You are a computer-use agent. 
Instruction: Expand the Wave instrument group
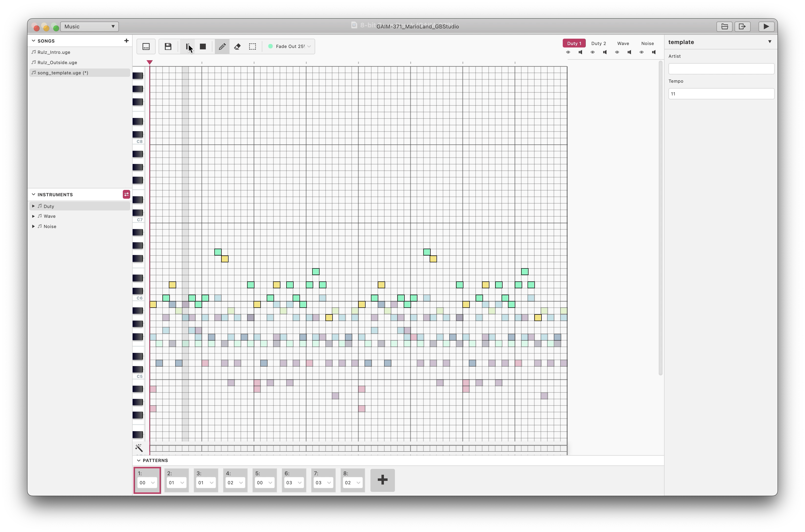pyautogui.click(x=33, y=216)
